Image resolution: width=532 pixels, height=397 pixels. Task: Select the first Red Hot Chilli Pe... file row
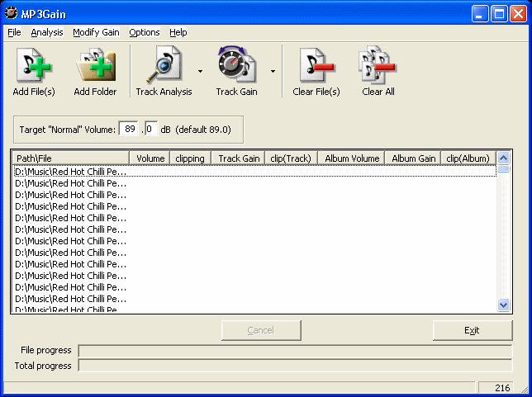(x=254, y=171)
